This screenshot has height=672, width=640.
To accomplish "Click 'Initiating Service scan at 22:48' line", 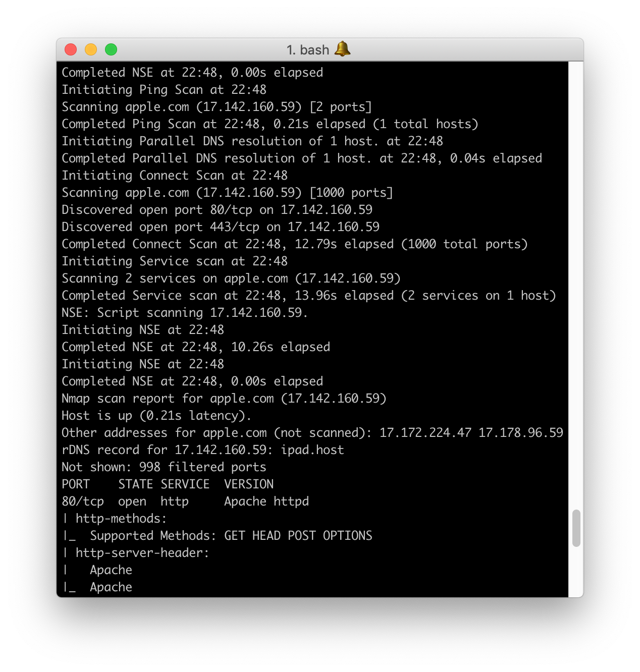I will 175,261.
